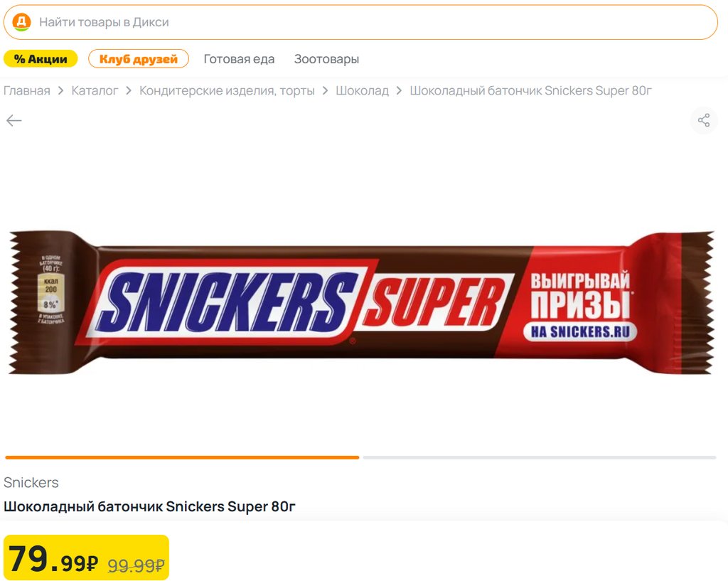Viewport: 728px width, 581px height.
Task: Go to Главная breadcrumb link
Action: (x=27, y=90)
